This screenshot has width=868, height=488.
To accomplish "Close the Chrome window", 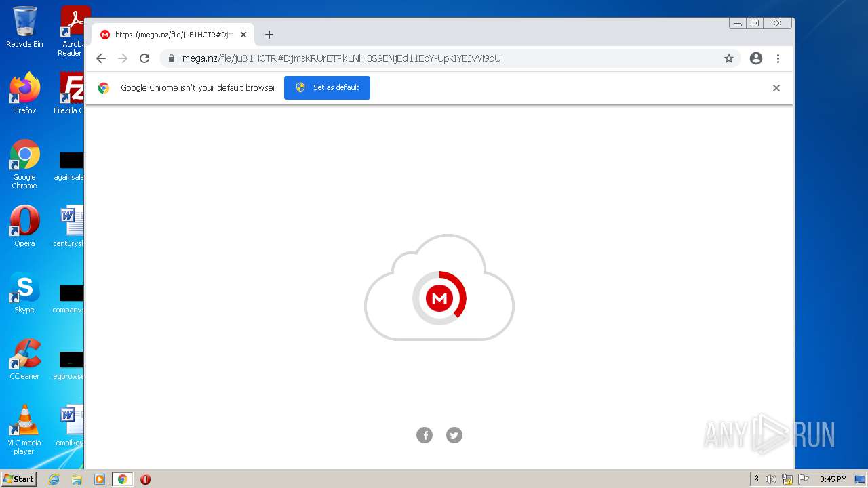I will pos(777,23).
